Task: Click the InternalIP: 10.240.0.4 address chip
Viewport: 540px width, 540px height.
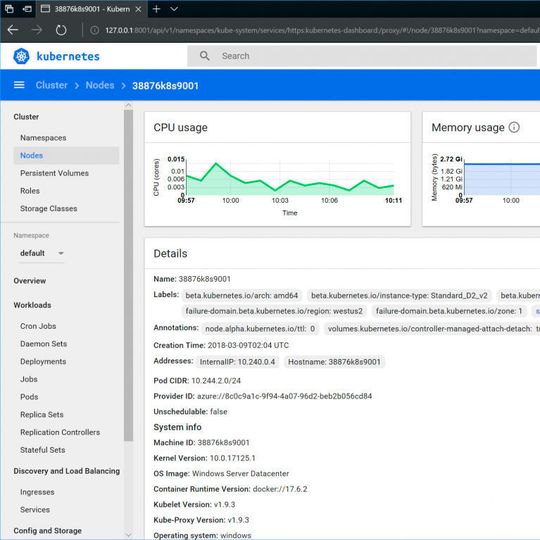Action: pyautogui.click(x=237, y=362)
